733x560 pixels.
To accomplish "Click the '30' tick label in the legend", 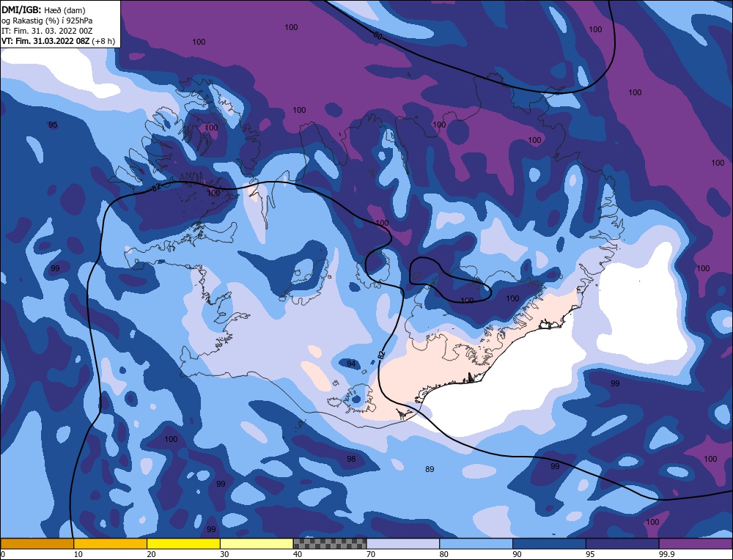I will 224,554.
